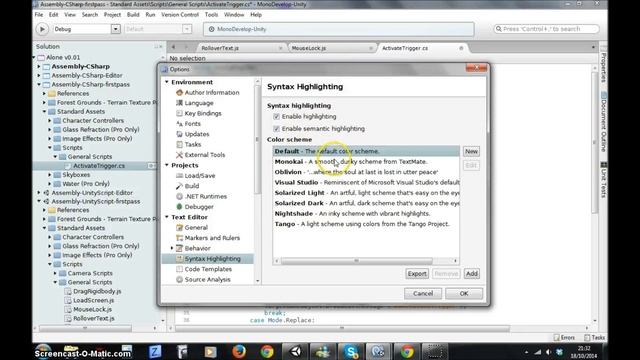This screenshot has height=360, width=640.
Task: Confirm options with OK button
Action: [464, 293]
